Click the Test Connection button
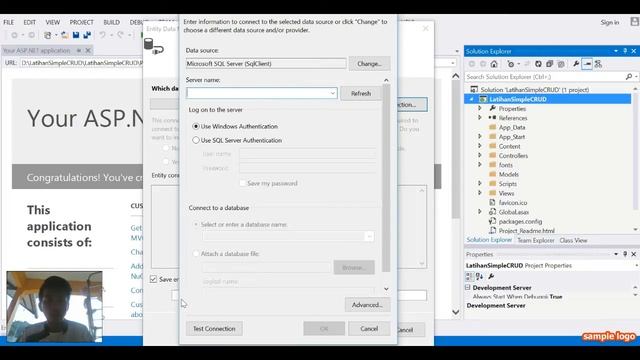Image resolution: width=640 pixels, height=360 pixels. coord(214,329)
